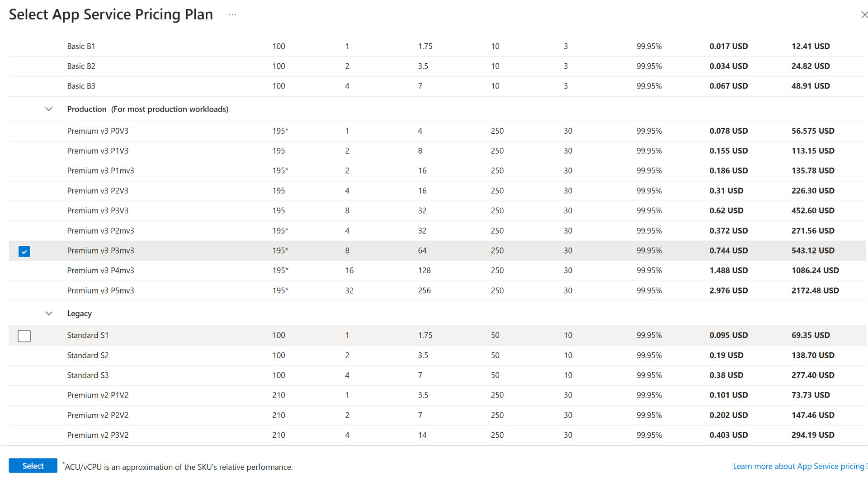Choose the Standard S2 legacy plan
The image size is (868, 477).
click(88, 355)
